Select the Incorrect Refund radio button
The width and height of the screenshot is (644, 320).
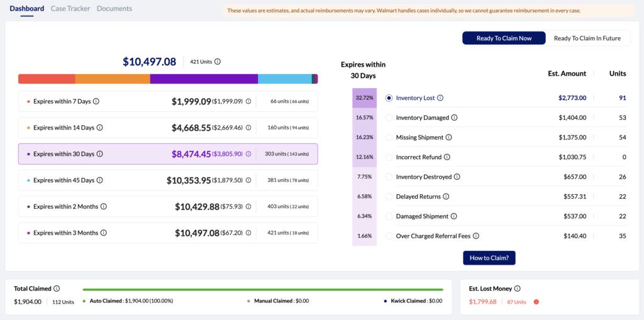click(389, 157)
